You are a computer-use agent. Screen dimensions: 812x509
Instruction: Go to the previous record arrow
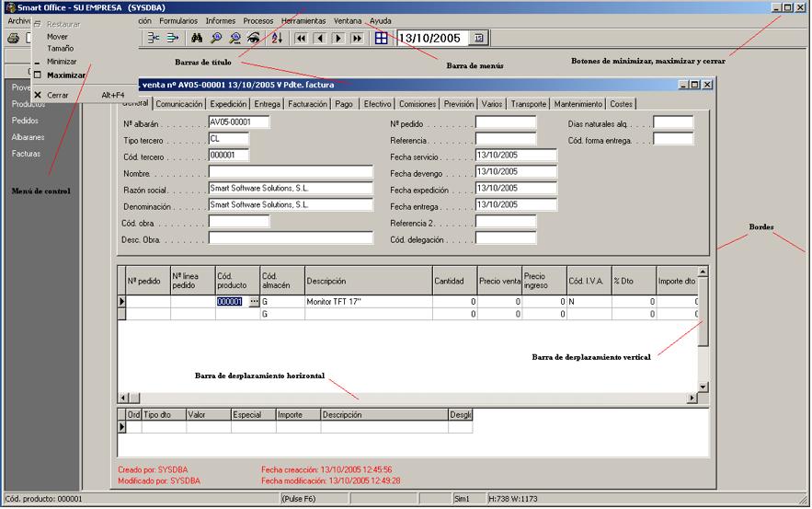point(319,39)
